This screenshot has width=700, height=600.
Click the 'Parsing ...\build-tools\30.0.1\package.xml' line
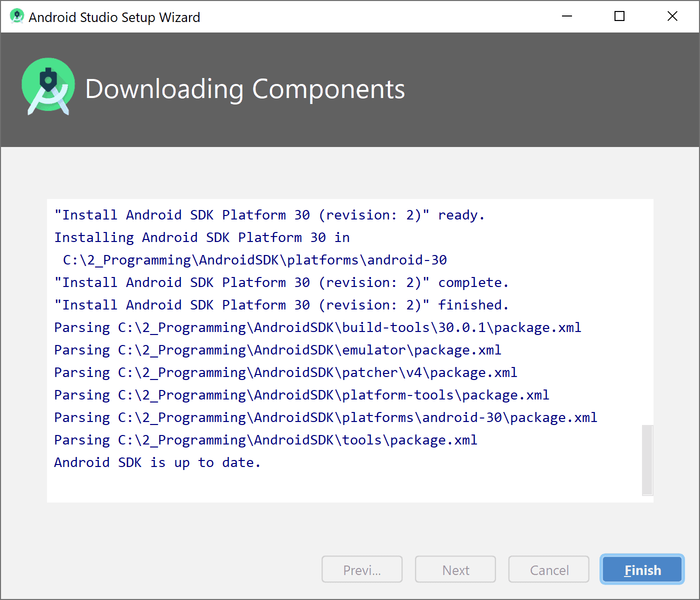click(x=317, y=327)
